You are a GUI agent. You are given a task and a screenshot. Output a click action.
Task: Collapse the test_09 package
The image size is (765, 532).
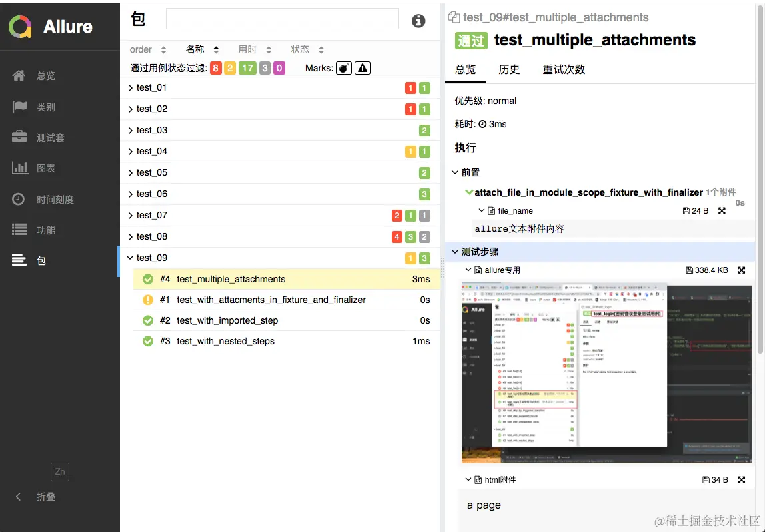coord(280,258)
